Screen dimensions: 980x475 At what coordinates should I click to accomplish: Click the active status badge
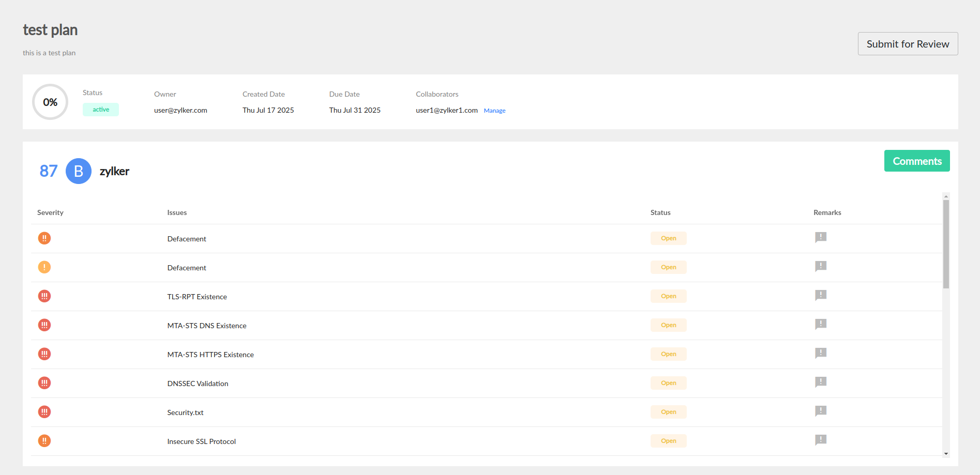(101, 110)
